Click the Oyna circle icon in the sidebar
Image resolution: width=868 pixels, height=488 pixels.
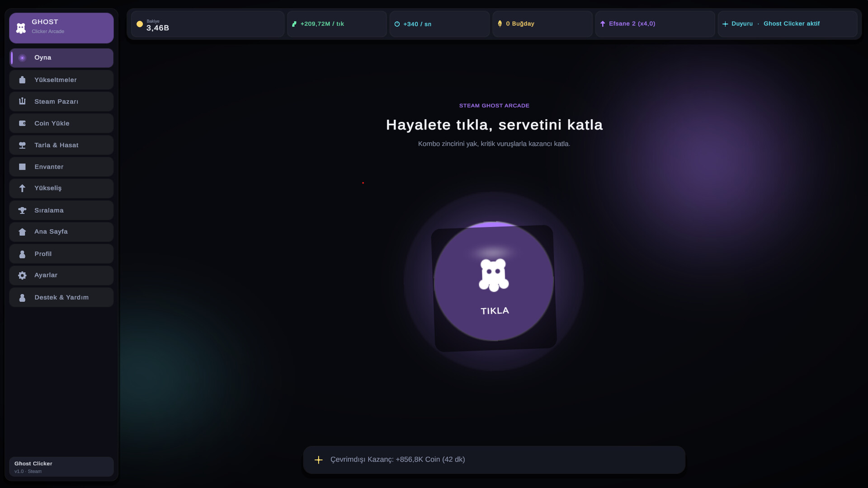point(22,58)
